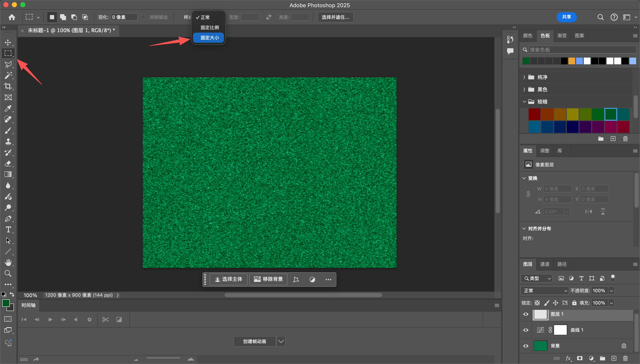Click the foreground color swatch
This screenshot has width=640, height=364.
click(6, 303)
